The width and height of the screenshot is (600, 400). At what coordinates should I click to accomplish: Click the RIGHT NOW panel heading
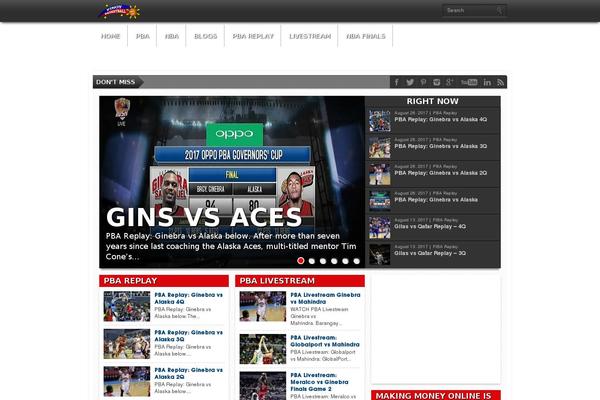click(x=432, y=101)
